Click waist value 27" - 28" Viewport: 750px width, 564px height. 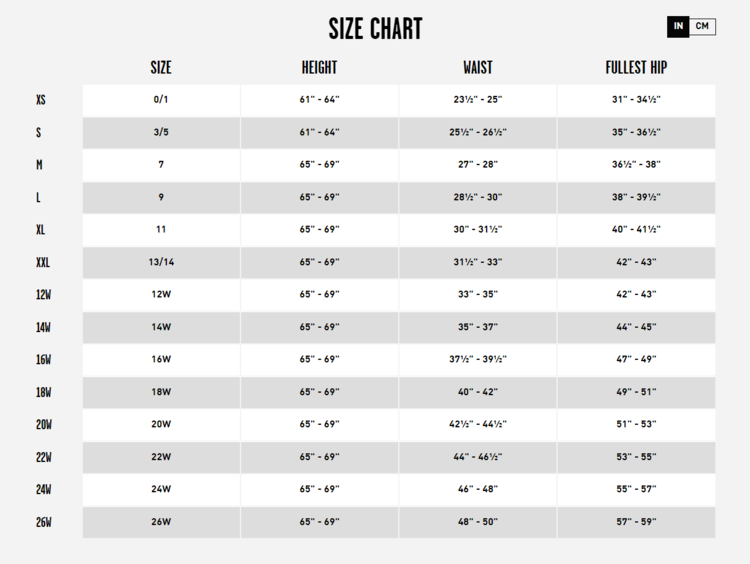click(477, 165)
